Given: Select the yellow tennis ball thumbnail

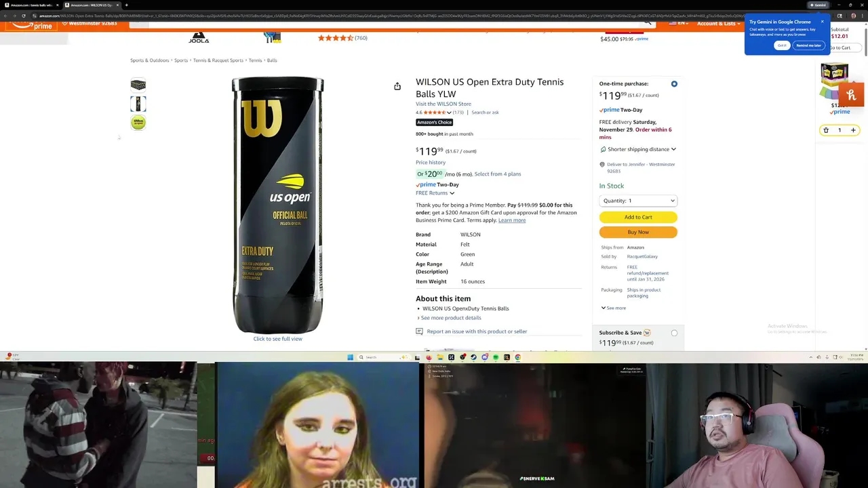Looking at the screenshot, I should pos(138,123).
